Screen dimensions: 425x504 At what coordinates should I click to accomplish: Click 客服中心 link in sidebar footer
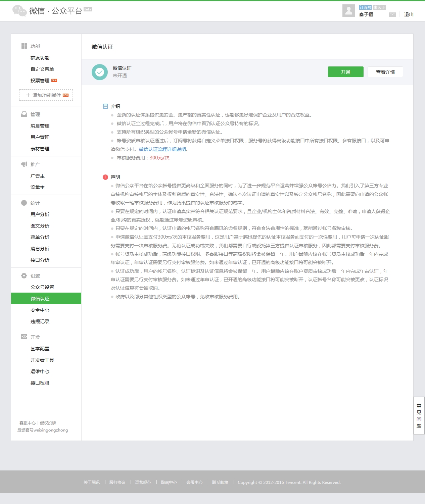pos(28,423)
